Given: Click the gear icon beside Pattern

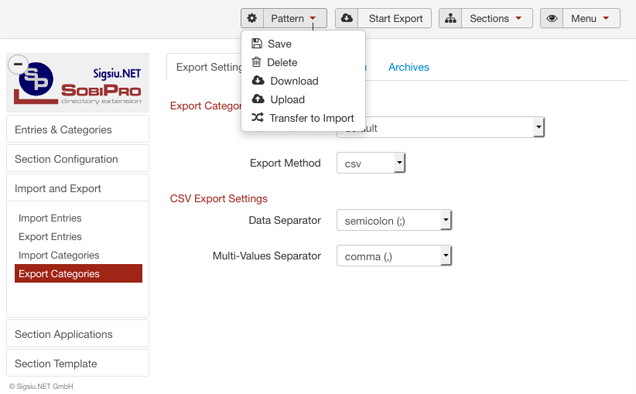Looking at the screenshot, I should point(252,18).
